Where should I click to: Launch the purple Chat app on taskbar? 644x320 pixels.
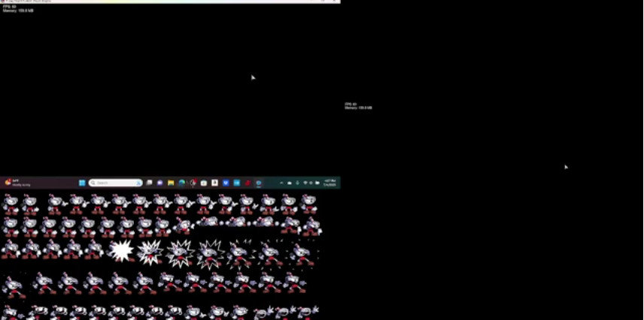(160, 183)
